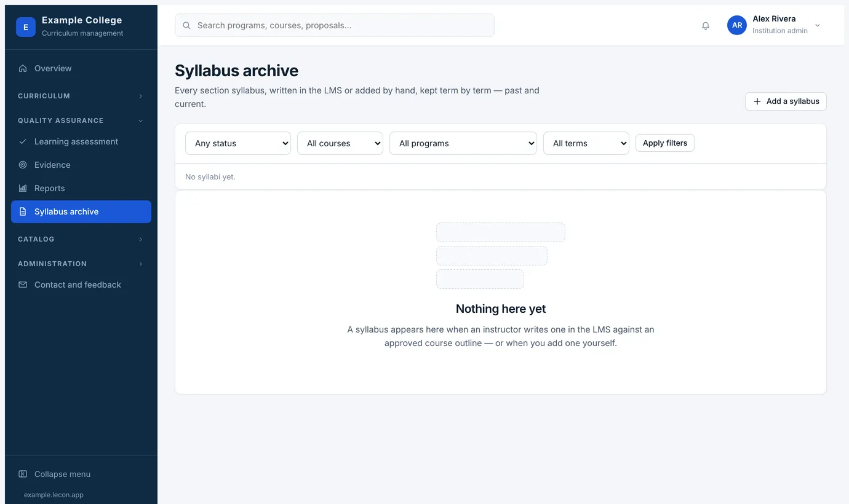The height and width of the screenshot is (504, 849).
Task: Select Syllabus archive in the sidebar
Action: 81,211
